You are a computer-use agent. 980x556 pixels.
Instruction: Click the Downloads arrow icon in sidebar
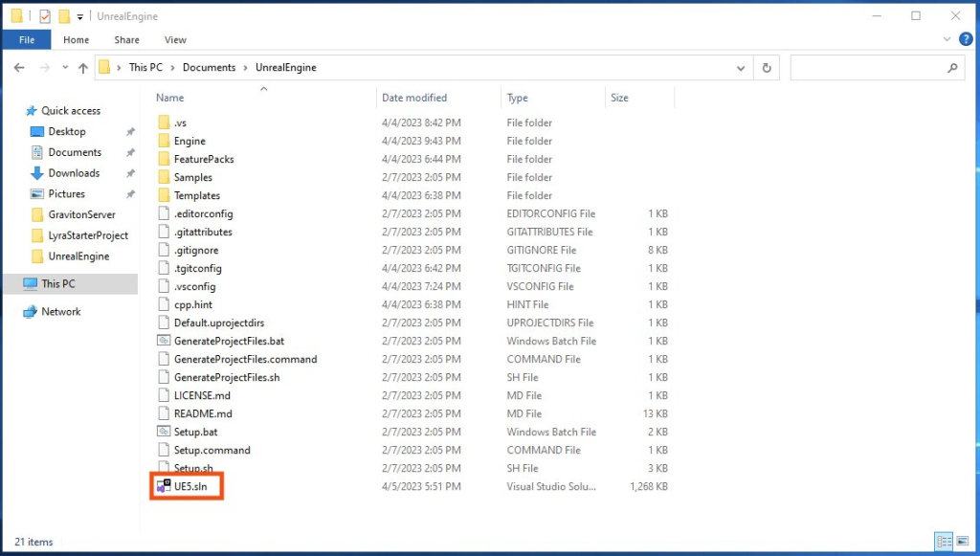37,173
